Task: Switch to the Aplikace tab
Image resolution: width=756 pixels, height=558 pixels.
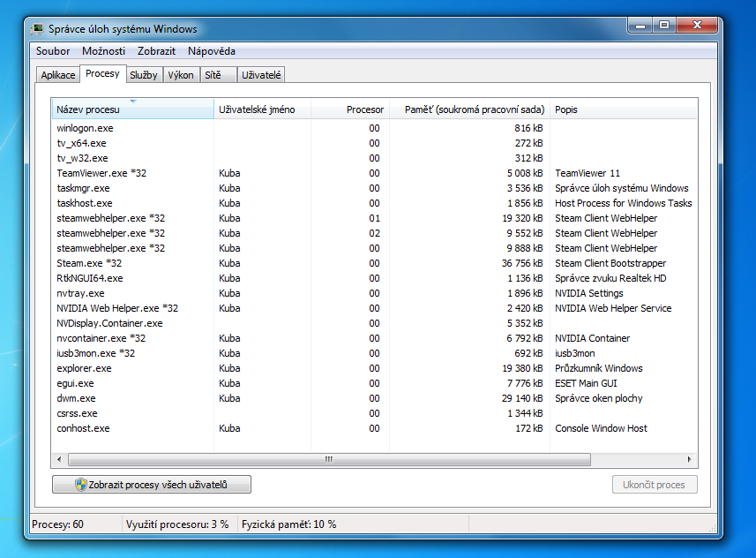Action: 58,75
